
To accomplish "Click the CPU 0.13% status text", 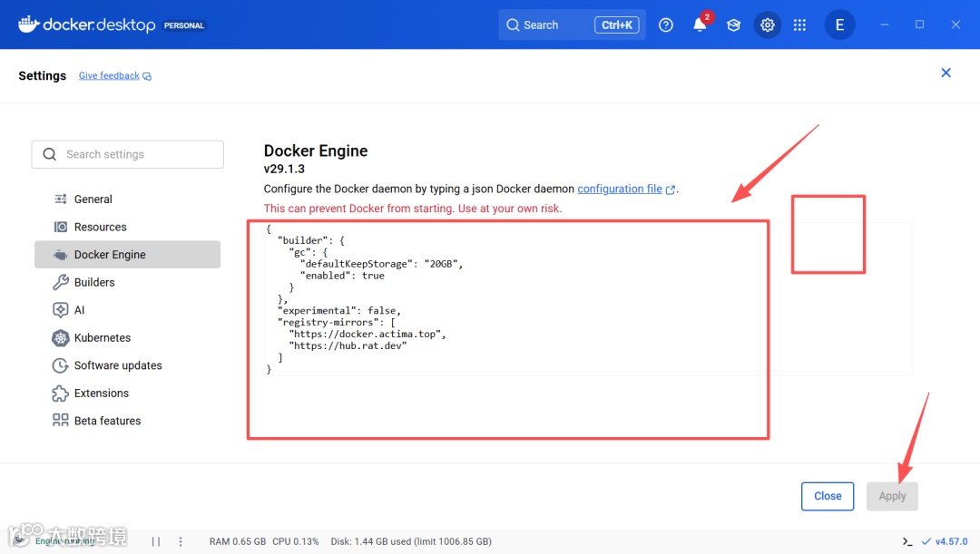I will click(296, 541).
